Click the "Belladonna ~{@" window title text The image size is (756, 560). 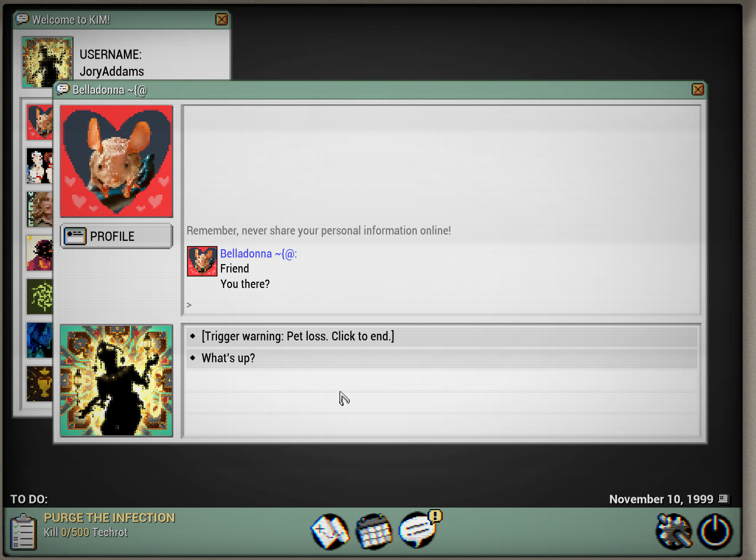click(110, 90)
